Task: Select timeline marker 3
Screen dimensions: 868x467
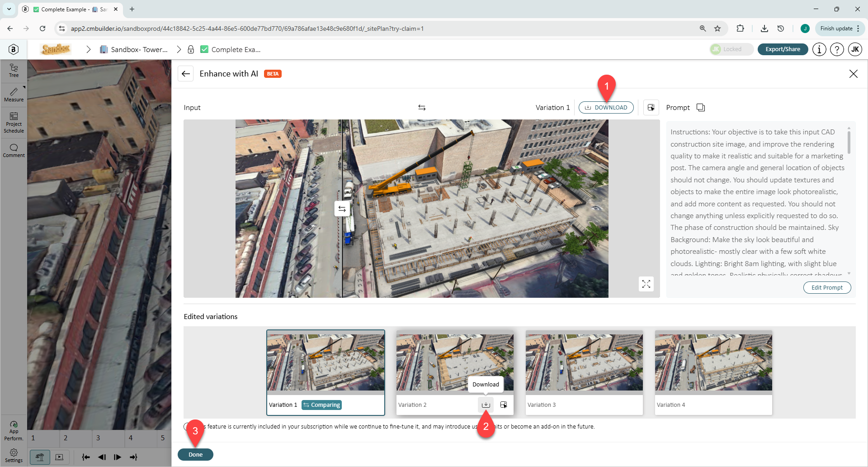Action: (98, 438)
